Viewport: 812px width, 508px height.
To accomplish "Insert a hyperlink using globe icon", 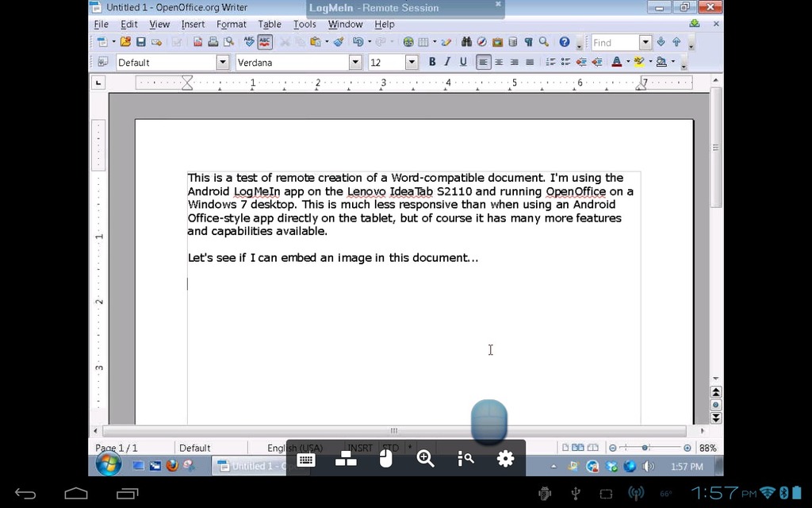I will point(408,42).
